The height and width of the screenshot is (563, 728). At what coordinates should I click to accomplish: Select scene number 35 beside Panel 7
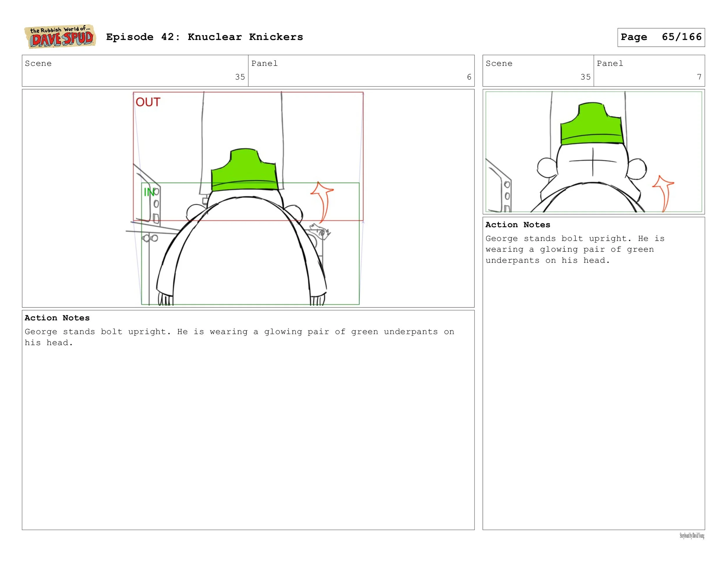586,77
